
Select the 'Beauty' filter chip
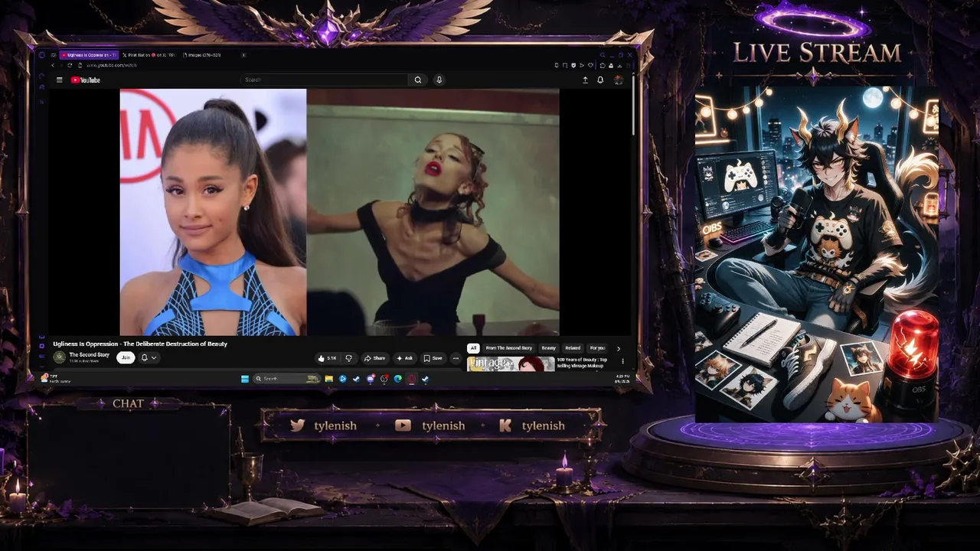[548, 348]
